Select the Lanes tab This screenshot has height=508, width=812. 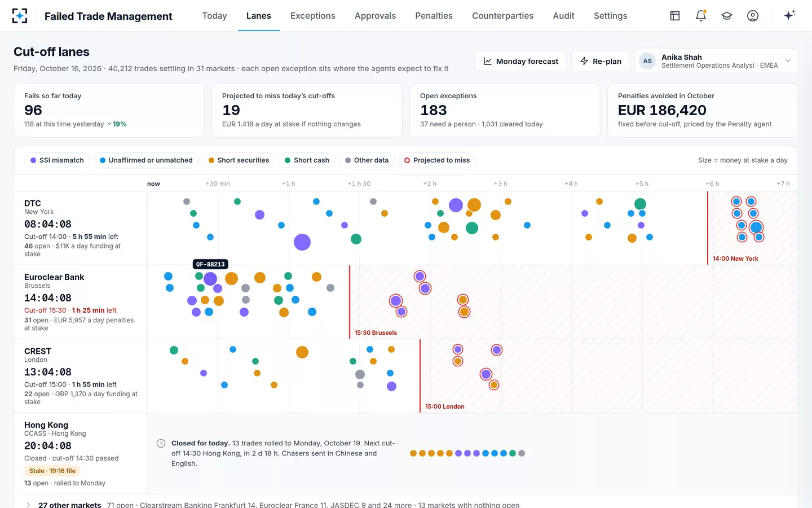pos(258,16)
